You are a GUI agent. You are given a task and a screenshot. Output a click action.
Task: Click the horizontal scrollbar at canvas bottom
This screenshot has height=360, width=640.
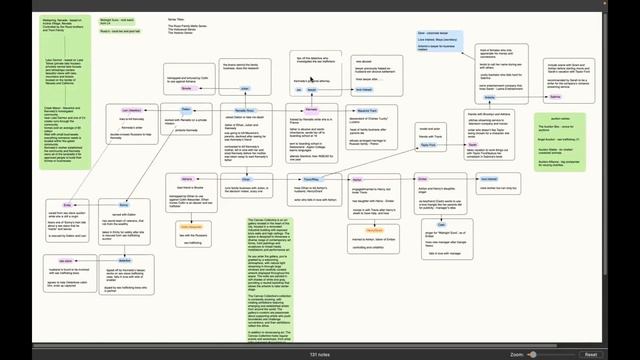[x=295, y=345]
